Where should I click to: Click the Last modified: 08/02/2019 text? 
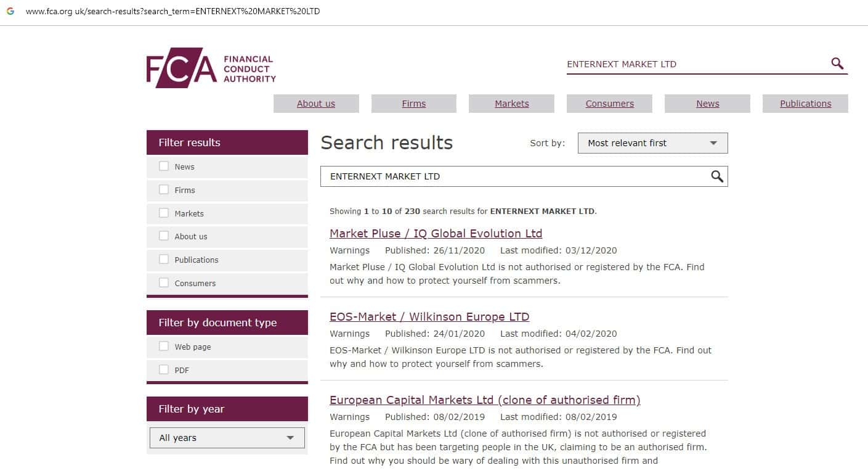pyautogui.click(x=558, y=417)
